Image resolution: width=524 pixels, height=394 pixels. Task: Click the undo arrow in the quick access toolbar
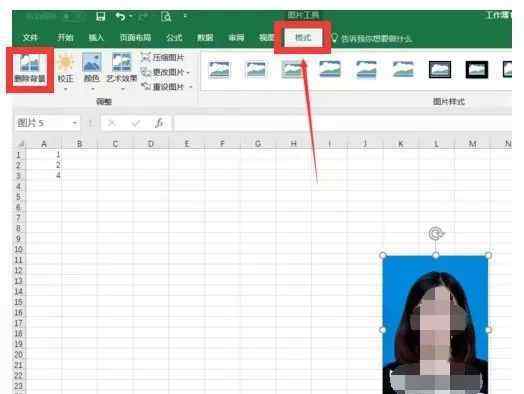121,16
